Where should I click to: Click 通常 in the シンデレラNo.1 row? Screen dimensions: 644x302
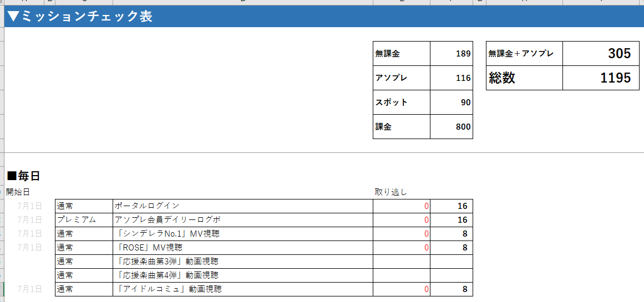point(84,234)
